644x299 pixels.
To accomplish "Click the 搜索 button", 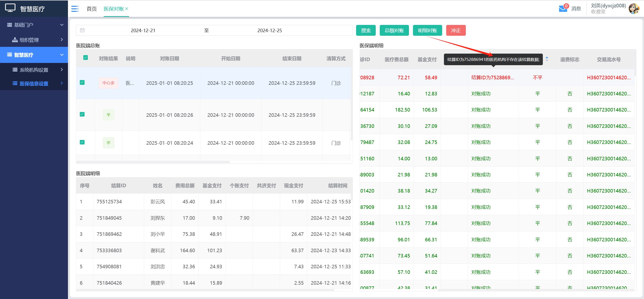I will tap(366, 30).
